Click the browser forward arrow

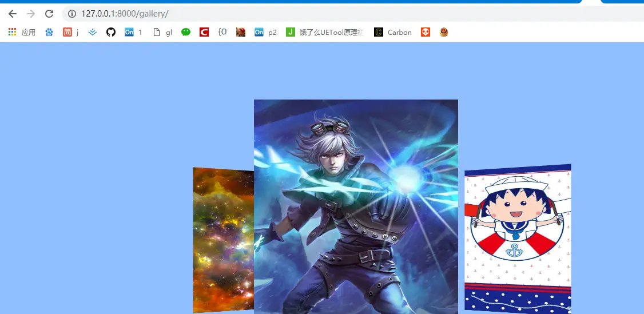pos(31,14)
